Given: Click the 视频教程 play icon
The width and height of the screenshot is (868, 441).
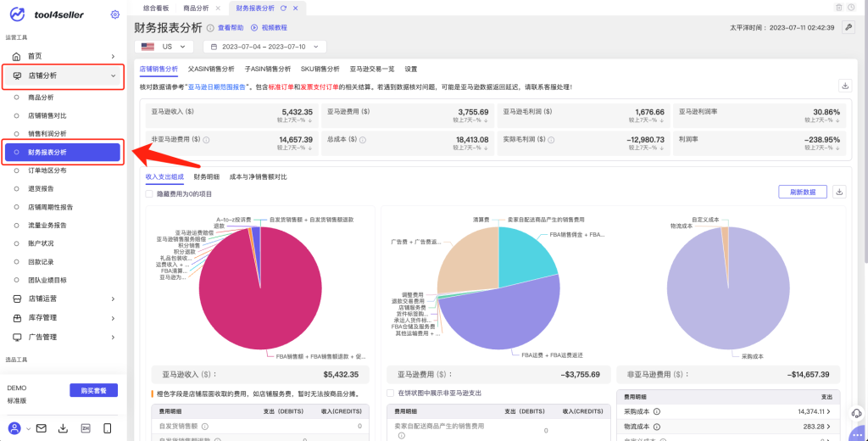Looking at the screenshot, I should pyautogui.click(x=254, y=28).
